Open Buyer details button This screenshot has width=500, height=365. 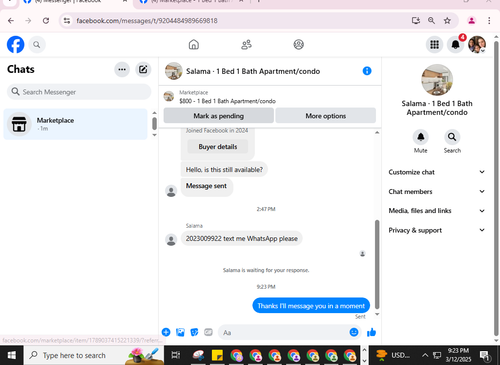pos(218,147)
